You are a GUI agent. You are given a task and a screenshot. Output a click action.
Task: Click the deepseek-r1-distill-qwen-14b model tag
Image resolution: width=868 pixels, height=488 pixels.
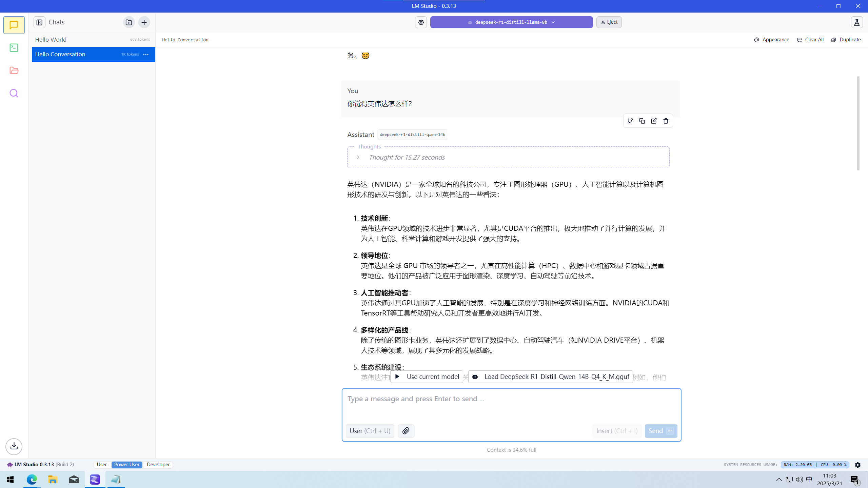(412, 135)
